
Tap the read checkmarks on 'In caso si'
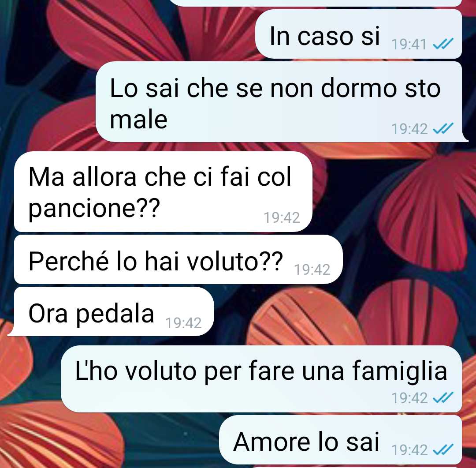pyautogui.click(x=443, y=44)
